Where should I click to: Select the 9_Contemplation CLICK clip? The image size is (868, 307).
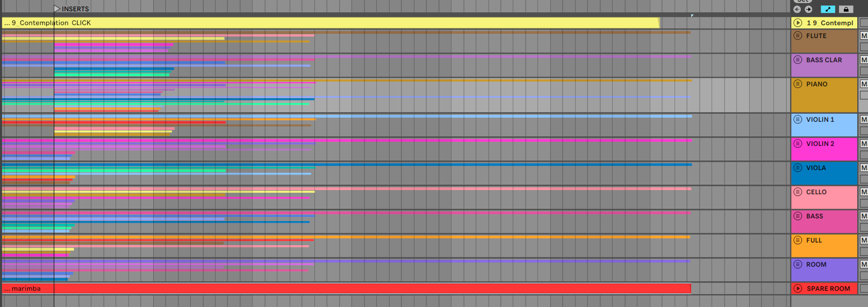tap(322, 23)
